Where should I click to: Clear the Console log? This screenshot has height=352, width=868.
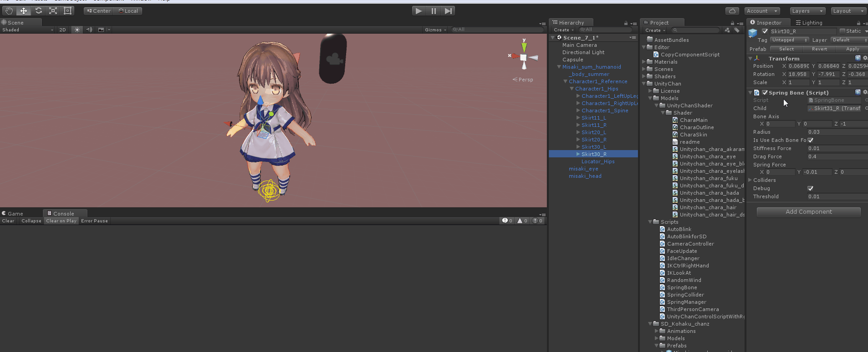coord(8,221)
